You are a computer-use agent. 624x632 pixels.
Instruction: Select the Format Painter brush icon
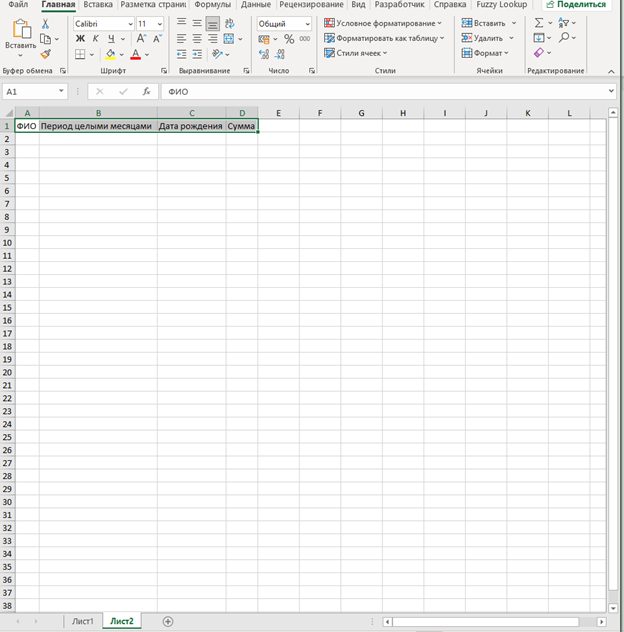point(46,54)
